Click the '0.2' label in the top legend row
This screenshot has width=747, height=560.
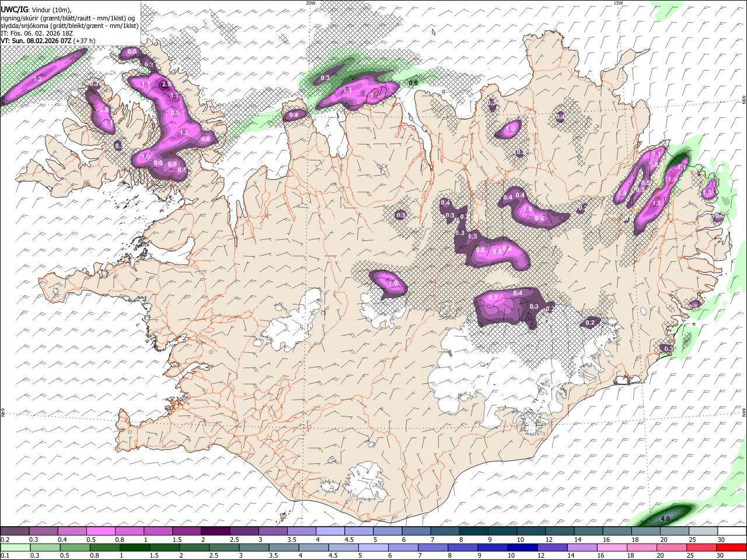5,540
